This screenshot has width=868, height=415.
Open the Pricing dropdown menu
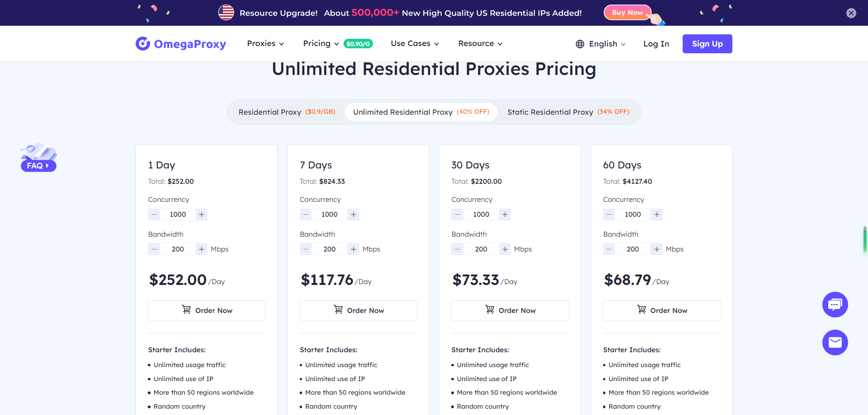pyautogui.click(x=321, y=44)
